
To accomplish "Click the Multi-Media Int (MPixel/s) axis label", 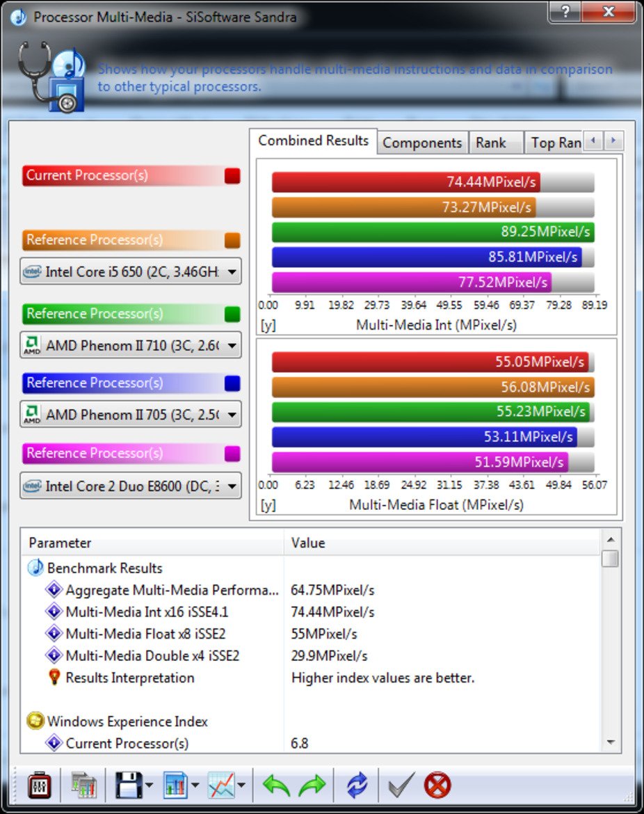I will tap(436, 325).
